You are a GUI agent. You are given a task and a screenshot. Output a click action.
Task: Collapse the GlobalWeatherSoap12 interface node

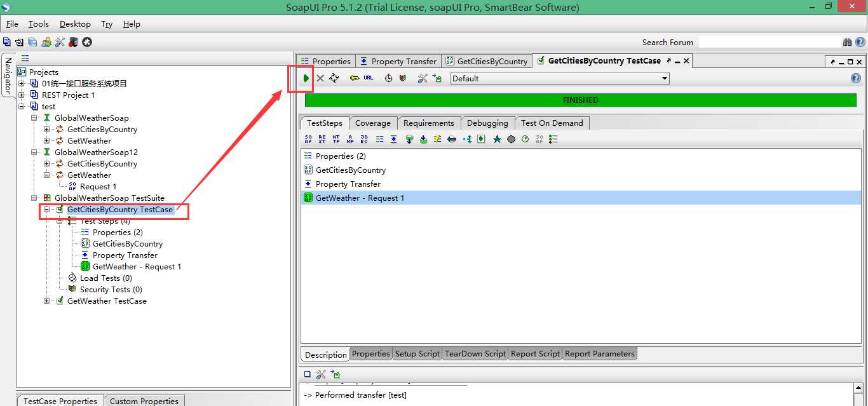click(34, 152)
